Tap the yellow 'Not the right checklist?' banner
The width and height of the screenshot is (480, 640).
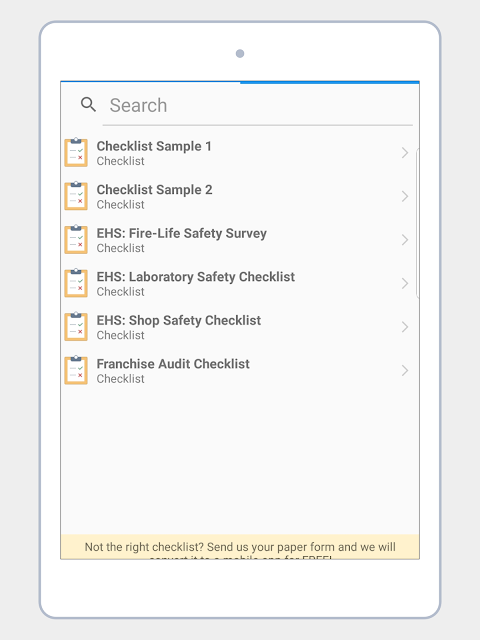coord(240,547)
